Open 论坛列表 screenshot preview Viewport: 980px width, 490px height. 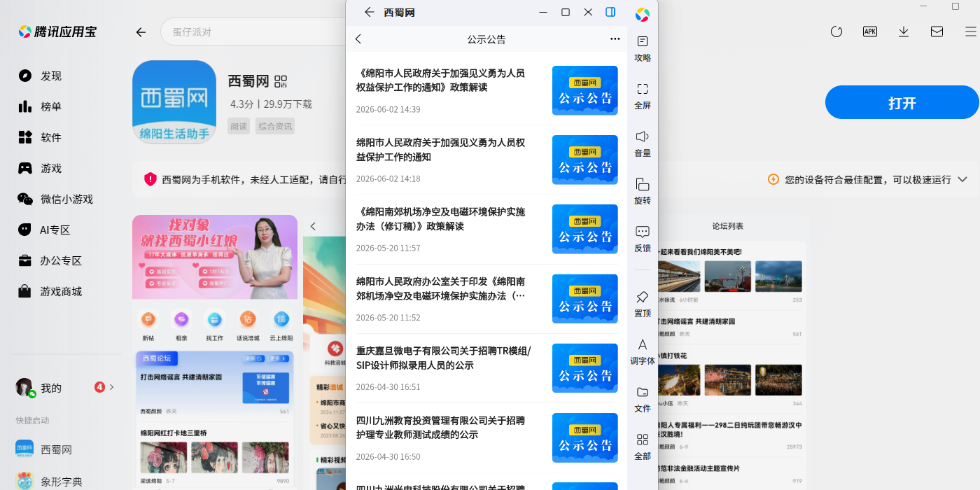point(732,353)
